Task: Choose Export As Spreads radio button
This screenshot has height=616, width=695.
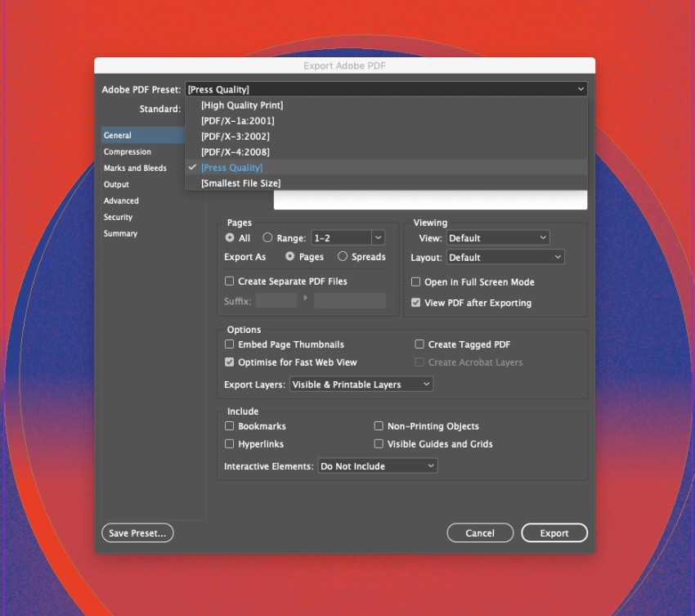Action: [x=342, y=256]
